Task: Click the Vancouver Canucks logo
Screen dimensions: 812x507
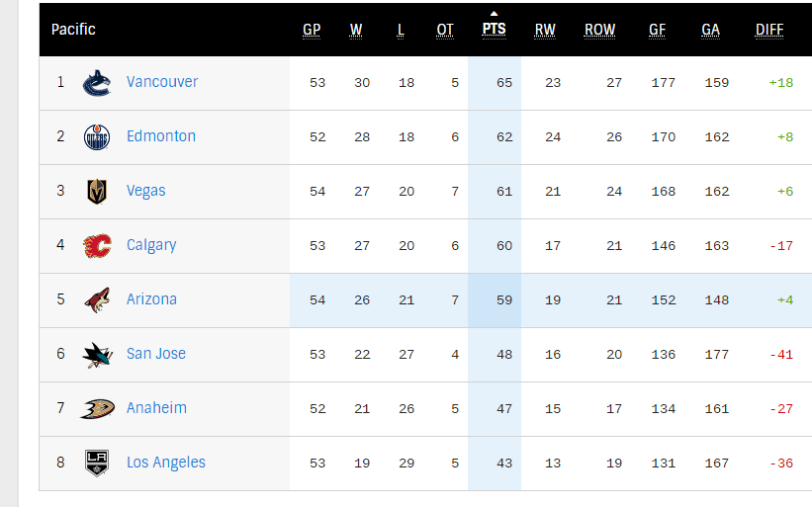Action: coord(97,83)
